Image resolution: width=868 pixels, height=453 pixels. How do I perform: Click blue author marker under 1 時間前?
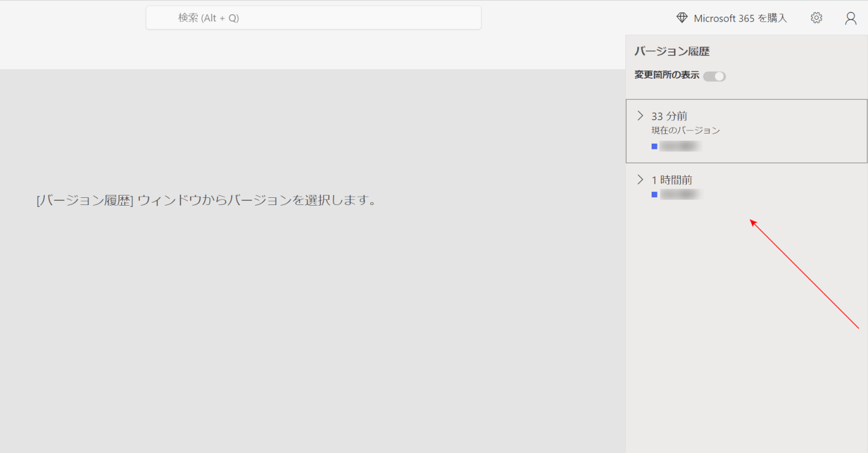tap(655, 194)
